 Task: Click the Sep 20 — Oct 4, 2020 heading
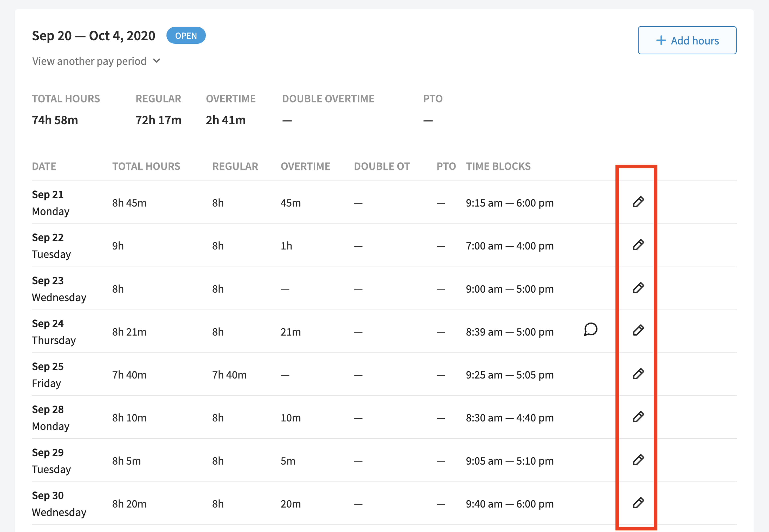[x=94, y=36]
